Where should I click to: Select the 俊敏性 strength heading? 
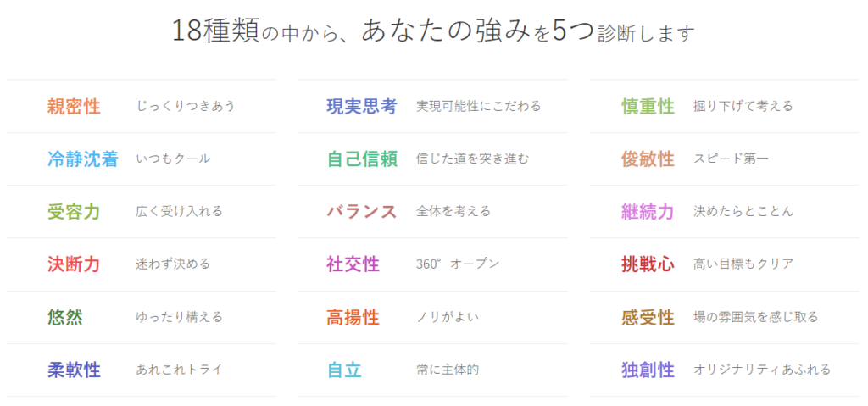648,159
